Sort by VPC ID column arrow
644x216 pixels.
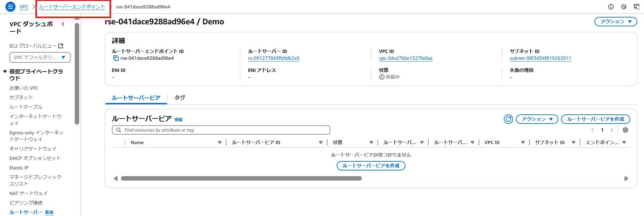pyautogui.click(x=523, y=142)
